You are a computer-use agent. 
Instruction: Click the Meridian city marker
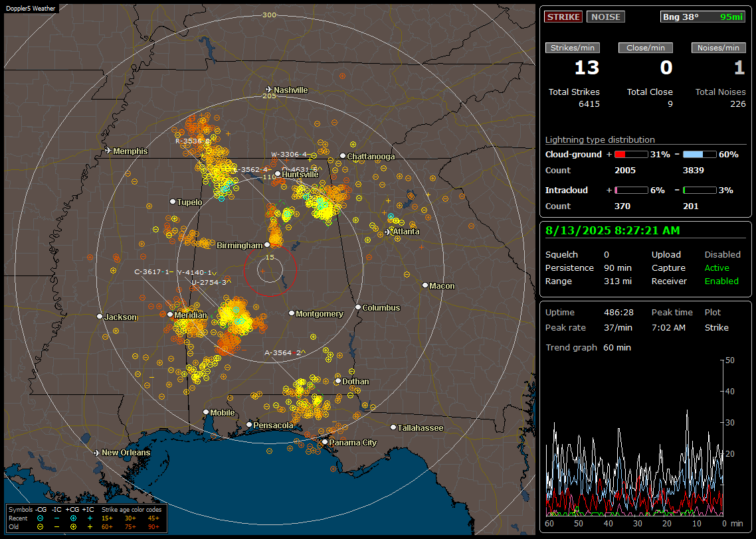pos(170,315)
